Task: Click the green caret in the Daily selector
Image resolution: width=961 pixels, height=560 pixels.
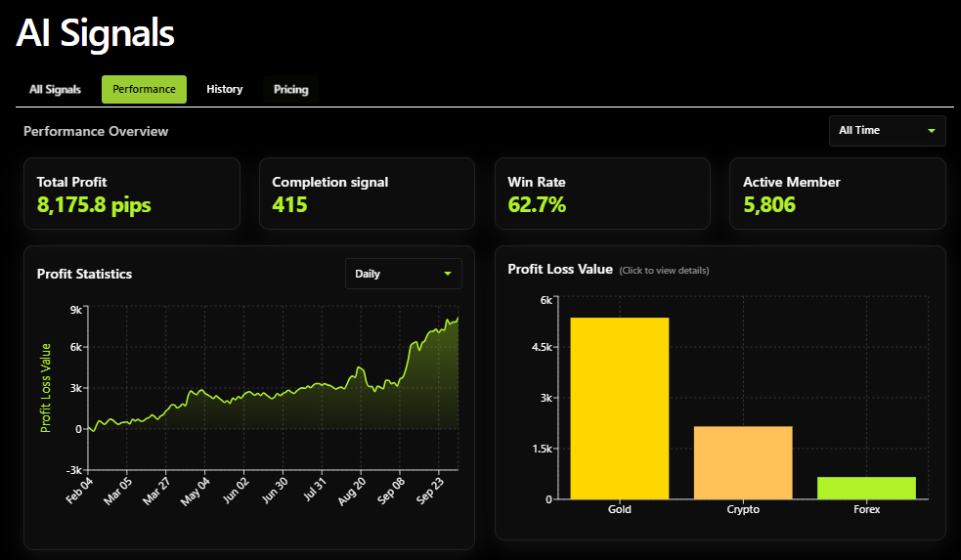Action: click(x=448, y=274)
